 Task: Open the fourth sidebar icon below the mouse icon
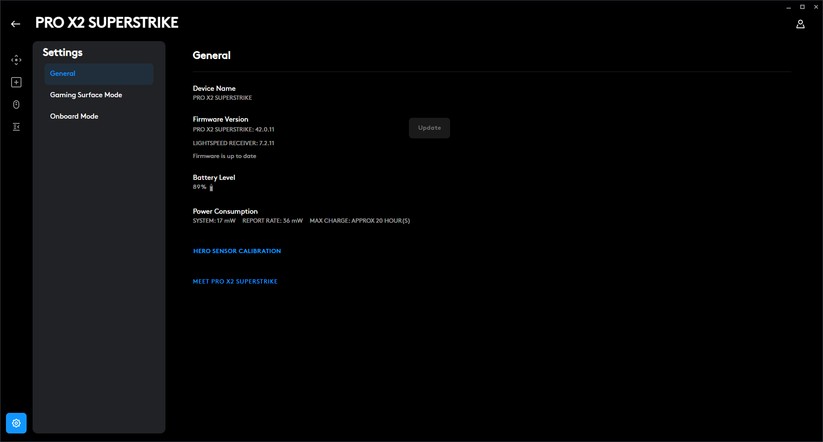point(16,127)
